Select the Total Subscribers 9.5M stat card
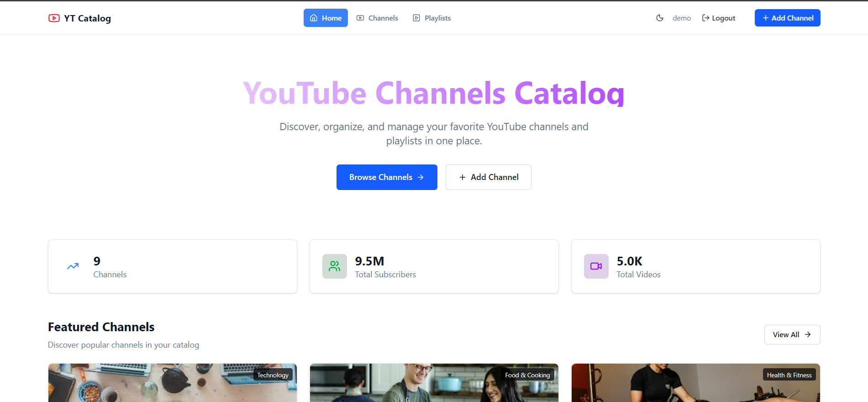Viewport: 868px width, 402px height. point(434,266)
